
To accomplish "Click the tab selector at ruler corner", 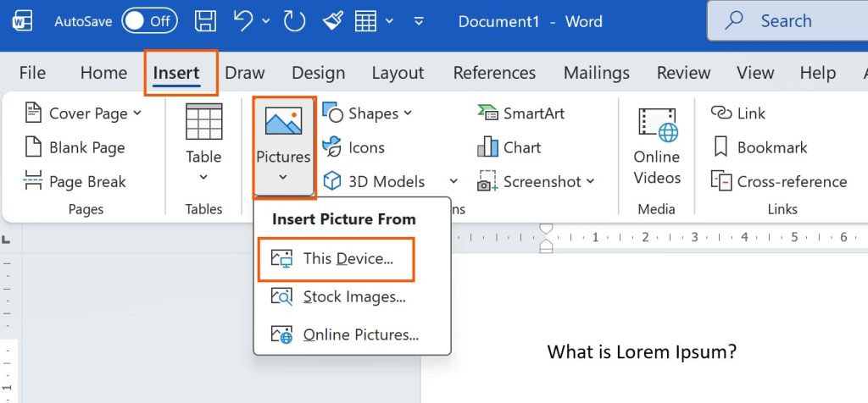I will [x=6, y=240].
